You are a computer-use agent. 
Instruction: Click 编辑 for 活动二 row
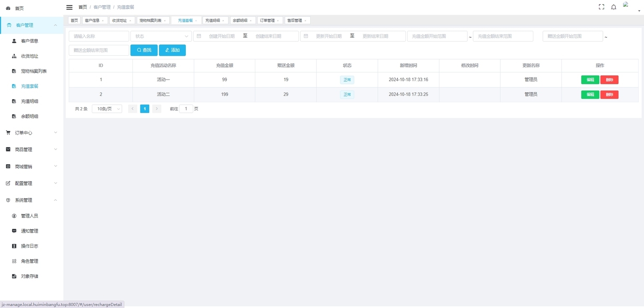(590, 95)
